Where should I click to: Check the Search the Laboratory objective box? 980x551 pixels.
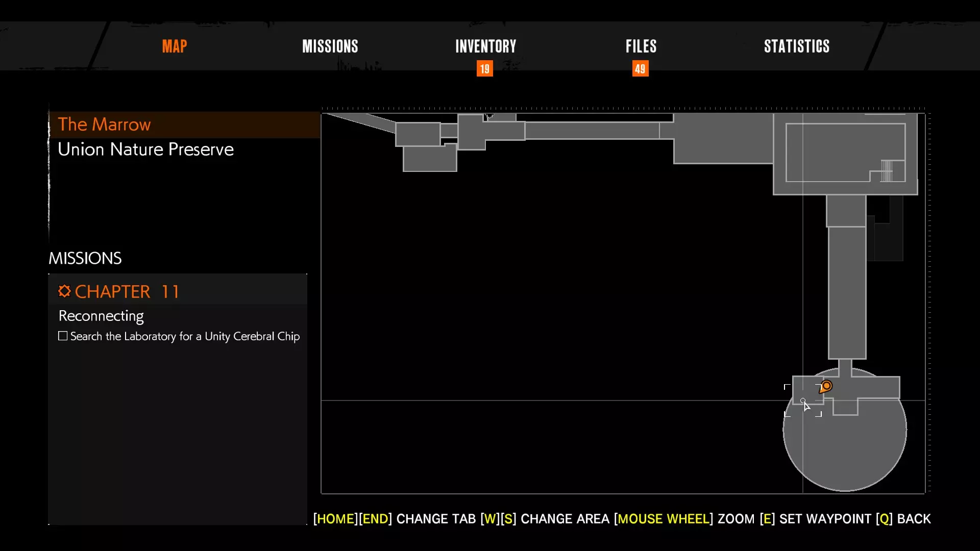[63, 336]
